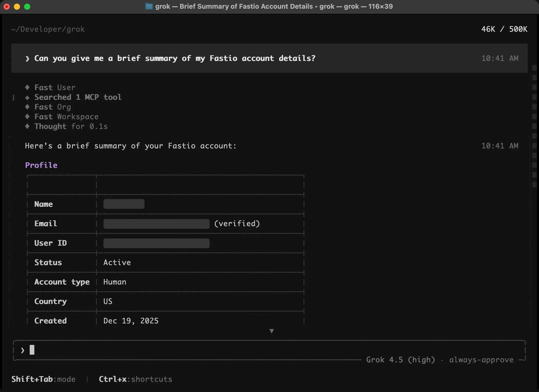Screen dimensions: 539x392
Task: Click the US country value
Action: [108, 301]
